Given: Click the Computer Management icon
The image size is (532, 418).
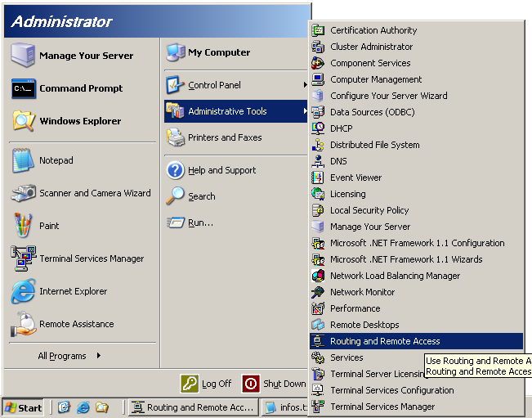Looking at the screenshot, I should [x=318, y=79].
